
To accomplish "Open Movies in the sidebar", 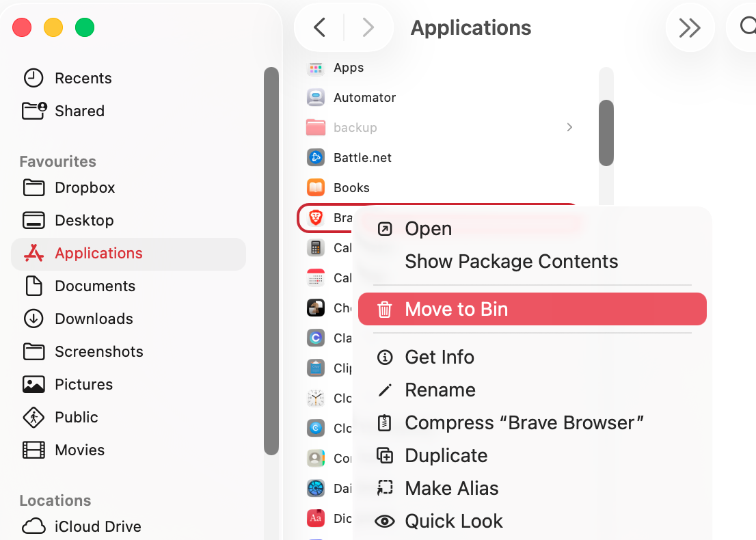I will [129, 450].
